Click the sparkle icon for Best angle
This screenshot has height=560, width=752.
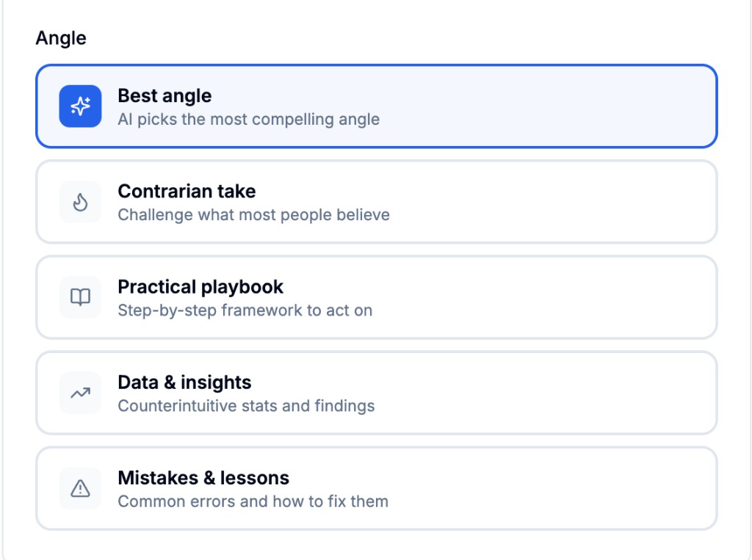80,106
